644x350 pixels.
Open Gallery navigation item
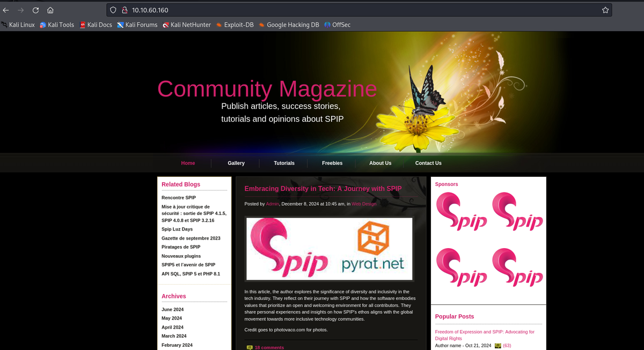pos(236,163)
